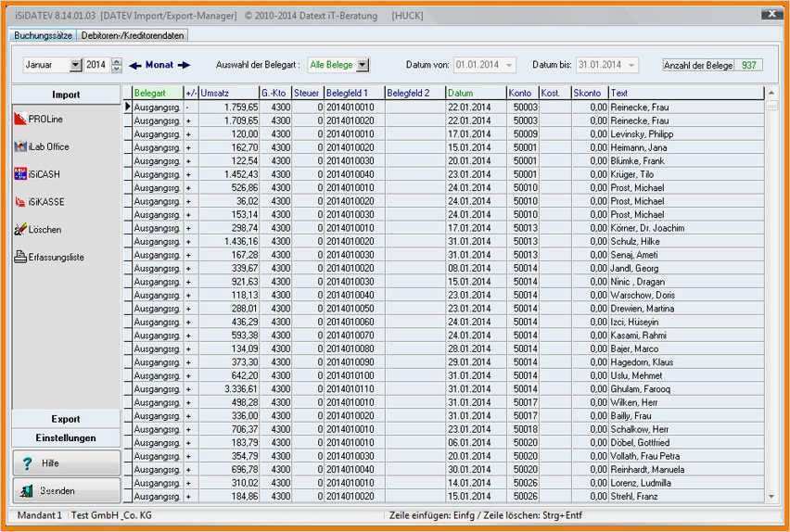Select the text cell Körner, Dr. Joachim
790x532 pixels.
pos(686,228)
